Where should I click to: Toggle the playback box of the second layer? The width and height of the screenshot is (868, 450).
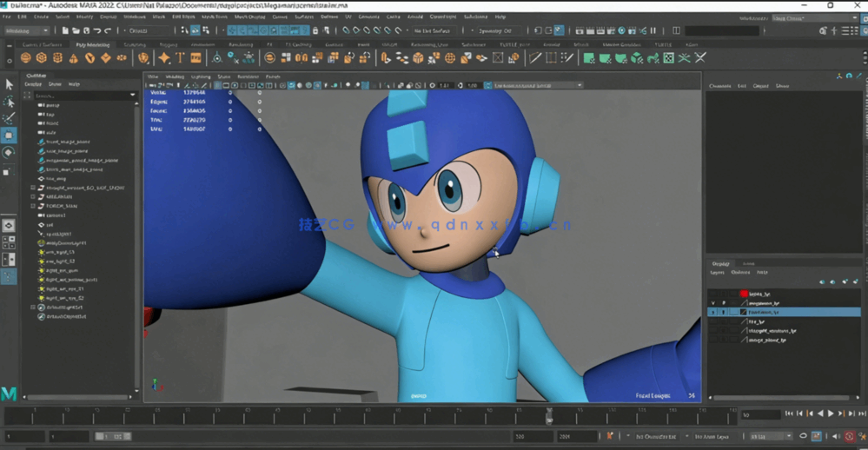[x=723, y=303]
